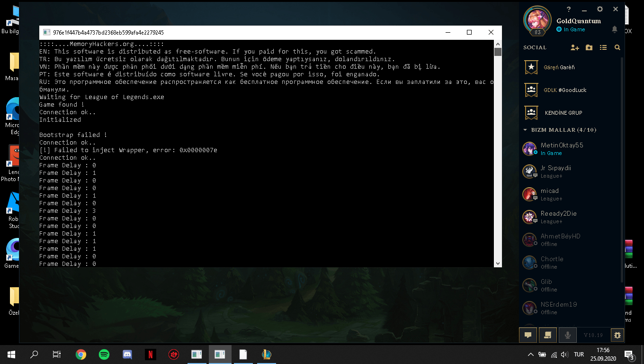Open Discord from the taskbar
The height and width of the screenshot is (364, 644).
click(x=127, y=355)
